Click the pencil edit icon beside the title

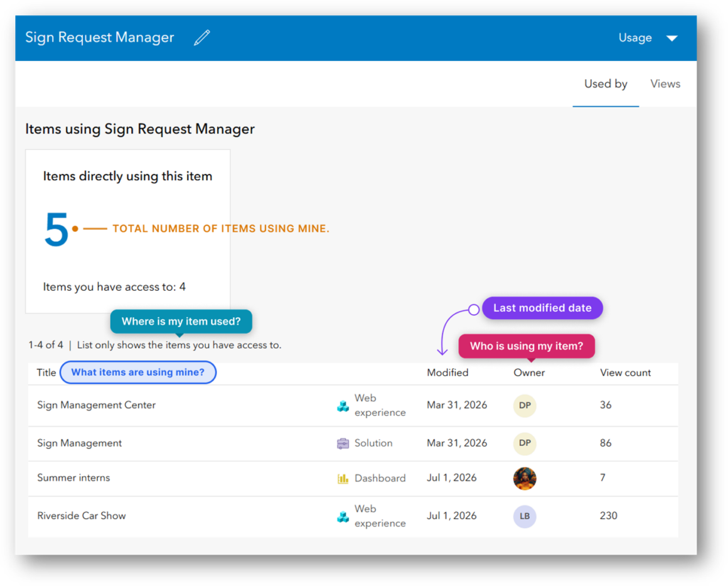click(202, 38)
